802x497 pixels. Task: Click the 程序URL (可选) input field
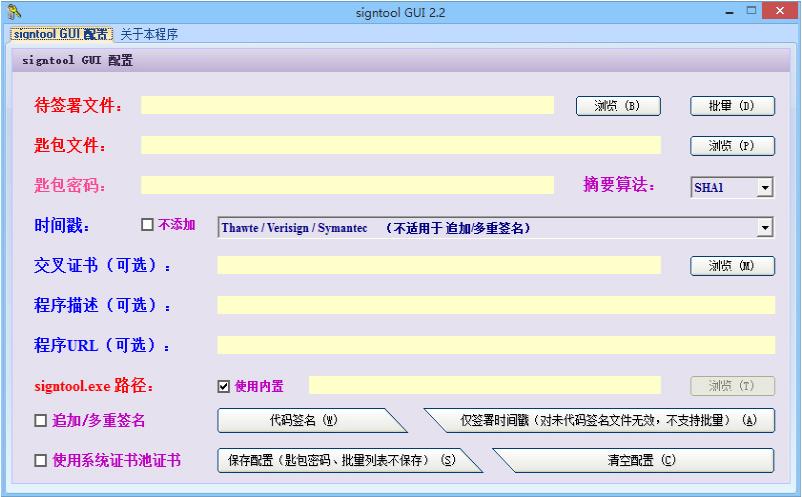(496, 345)
